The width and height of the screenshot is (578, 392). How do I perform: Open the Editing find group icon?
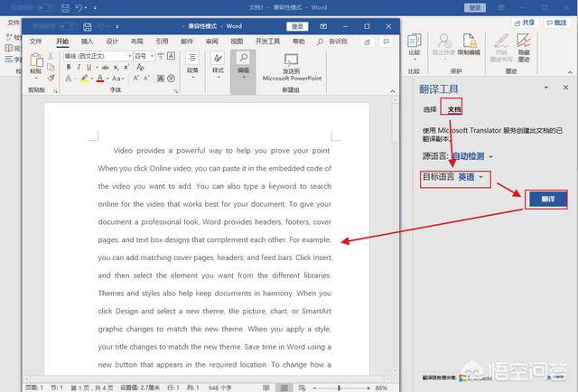pos(243,66)
